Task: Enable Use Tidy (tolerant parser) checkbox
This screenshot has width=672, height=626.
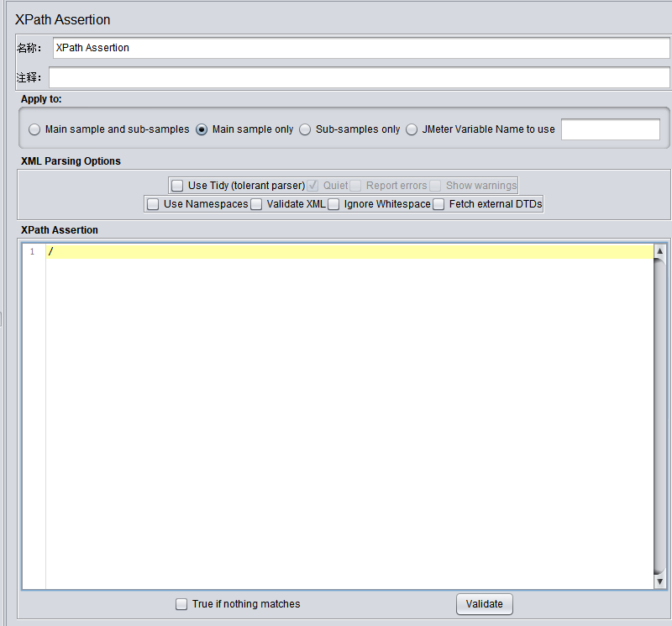Action: point(177,186)
